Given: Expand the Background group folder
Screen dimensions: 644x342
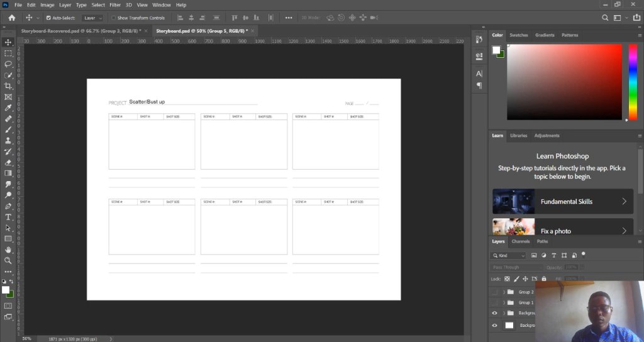Looking at the screenshot, I should tap(504, 313).
